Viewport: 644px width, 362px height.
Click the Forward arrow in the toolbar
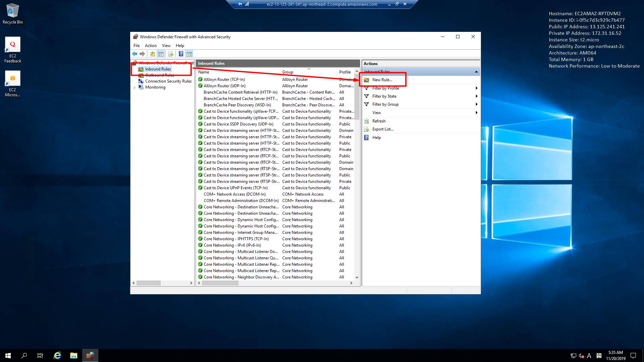pyautogui.click(x=142, y=54)
